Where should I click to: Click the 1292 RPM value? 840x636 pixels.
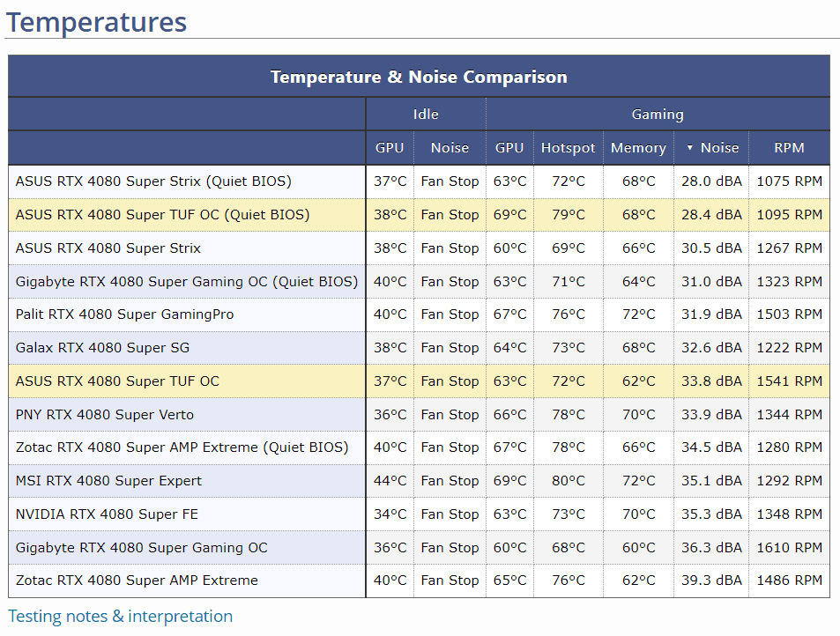tap(789, 481)
